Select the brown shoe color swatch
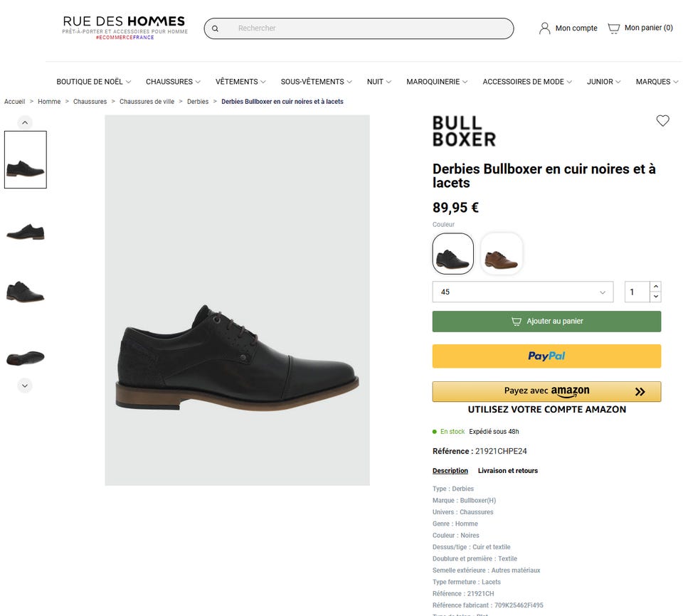This screenshot has width=683, height=616. 502,254
